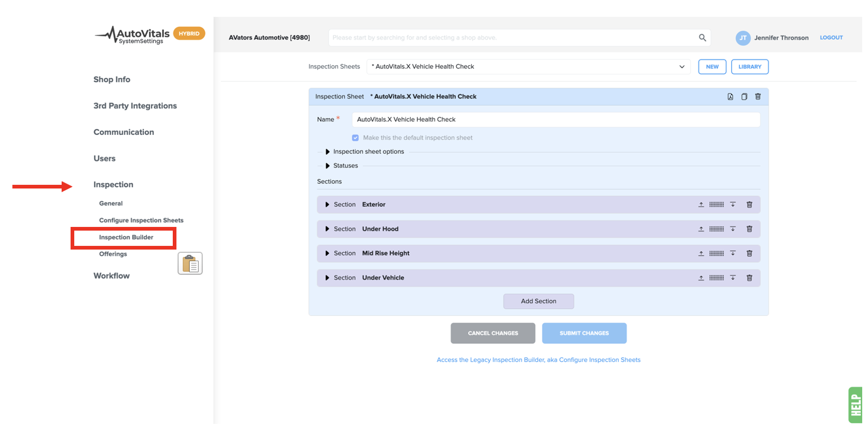Move Under Vehicle section to top

[x=701, y=278]
